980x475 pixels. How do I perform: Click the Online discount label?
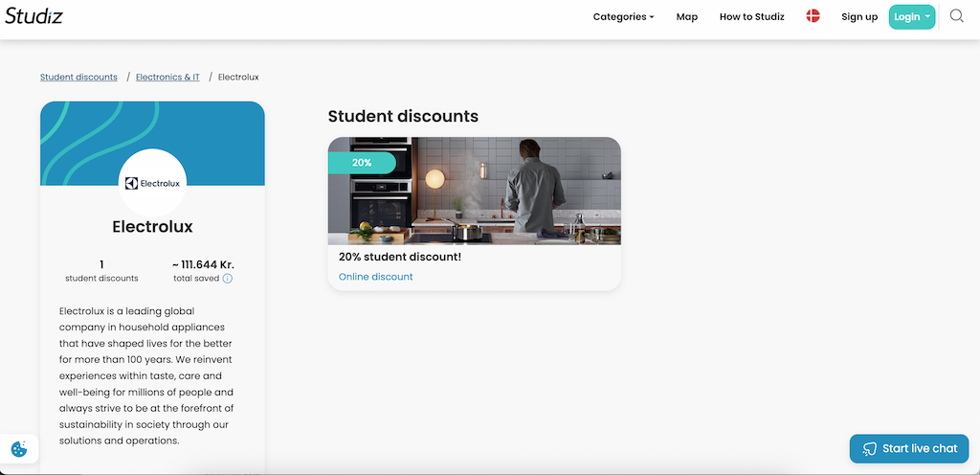click(375, 276)
